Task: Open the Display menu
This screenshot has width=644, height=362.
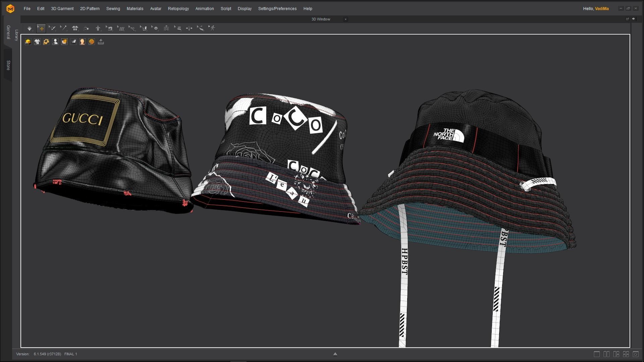Action: click(245, 9)
